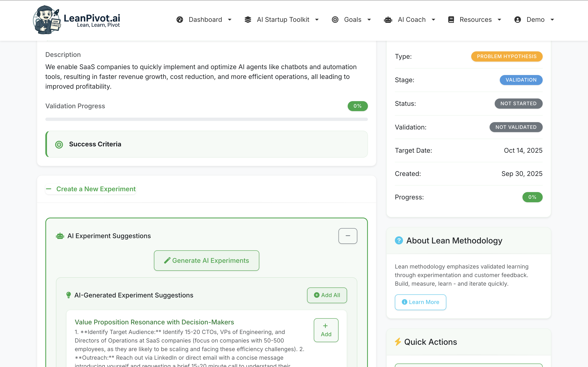Add the Value Proposition Resonance experiment
This screenshot has width=588, height=367.
click(326, 330)
